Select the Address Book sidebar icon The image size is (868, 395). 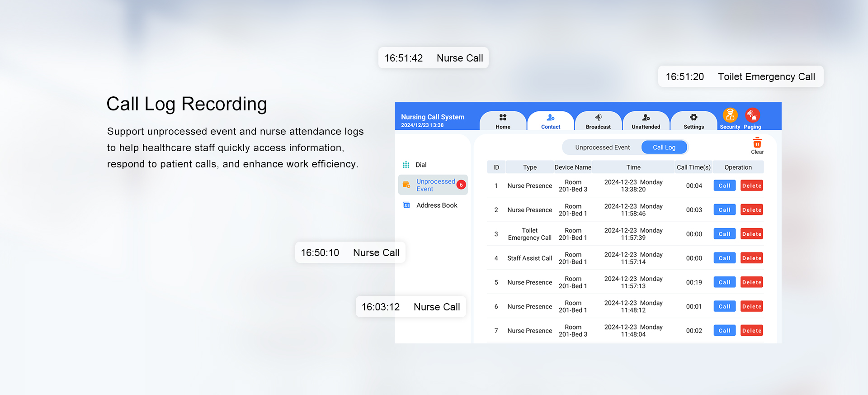406,205
